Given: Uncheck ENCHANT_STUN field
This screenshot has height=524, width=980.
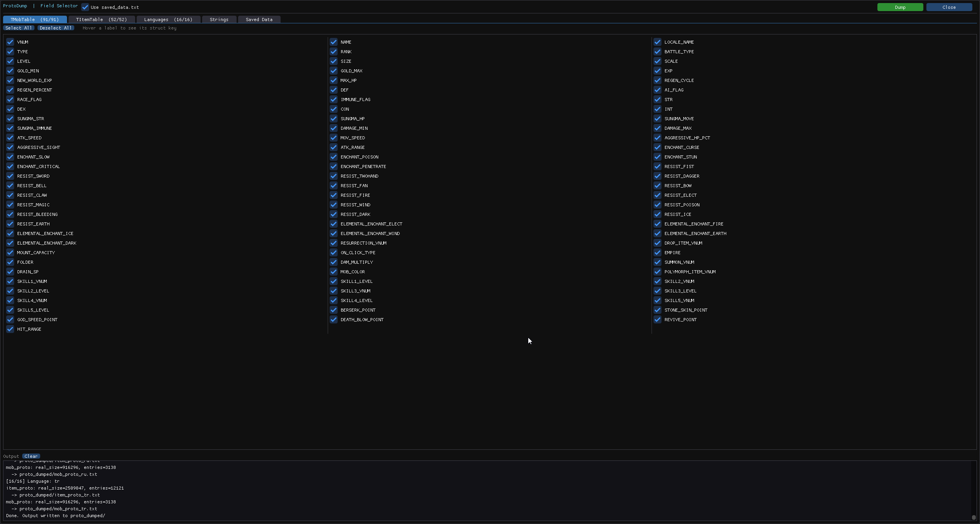Looking at the screenshot, I should click(x=658, y=157).
